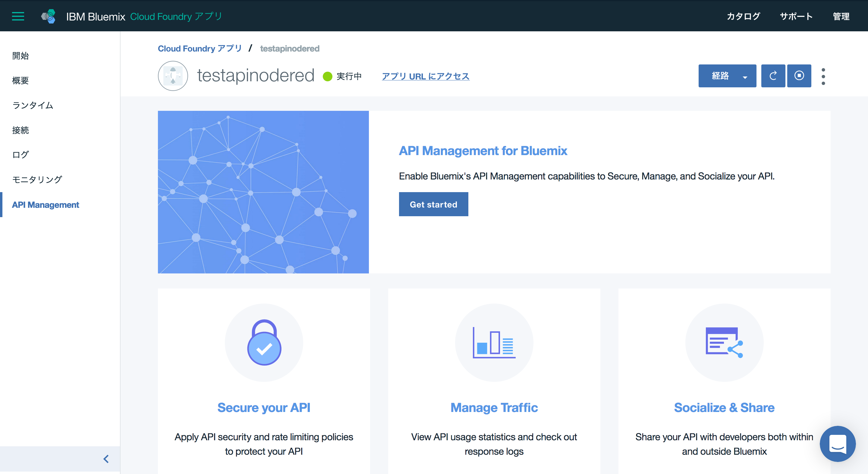Open the アプリ URL にアクセス link
Screen dimensions: 868x474
pos(426,76)
